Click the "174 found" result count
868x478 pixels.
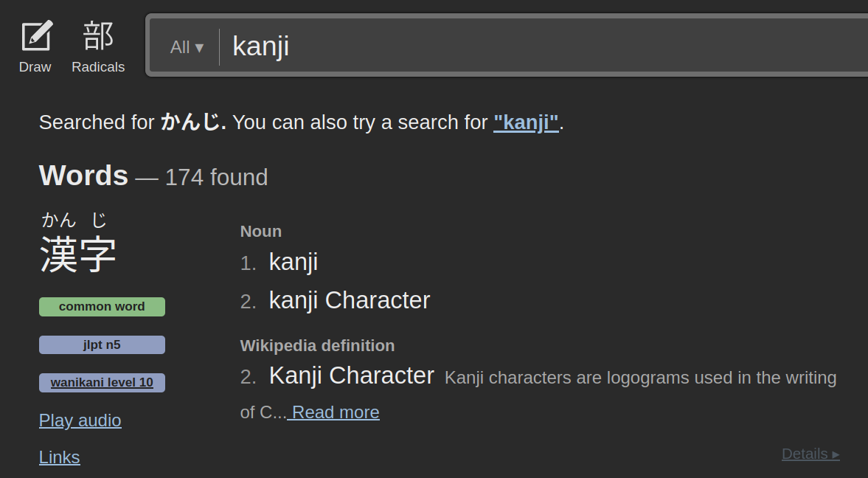pyautogui.click(x=216, y=178)
